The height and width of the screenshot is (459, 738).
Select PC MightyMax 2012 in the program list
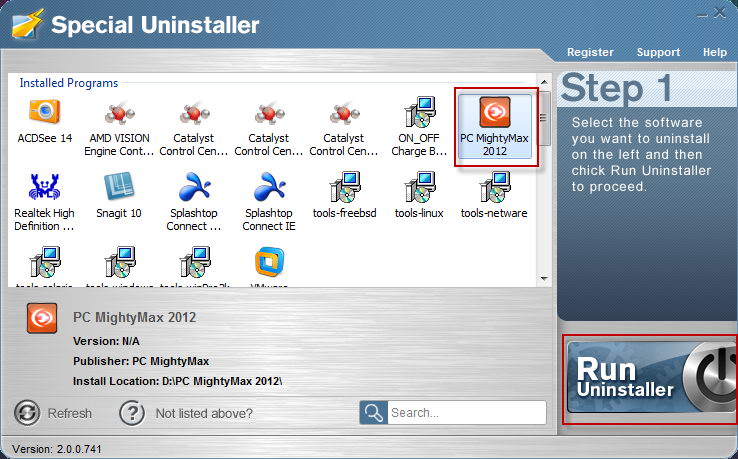495,126
